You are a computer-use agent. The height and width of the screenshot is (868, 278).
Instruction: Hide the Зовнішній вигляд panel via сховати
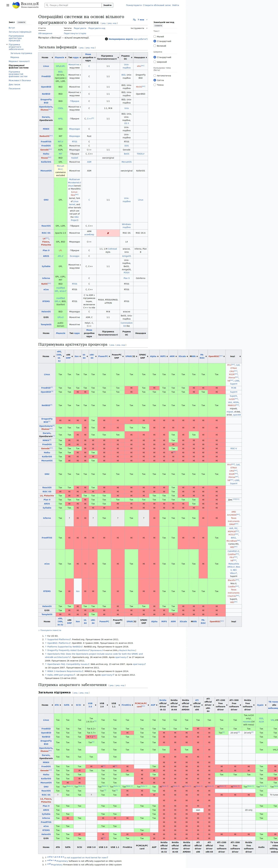(x=158, y=26)
